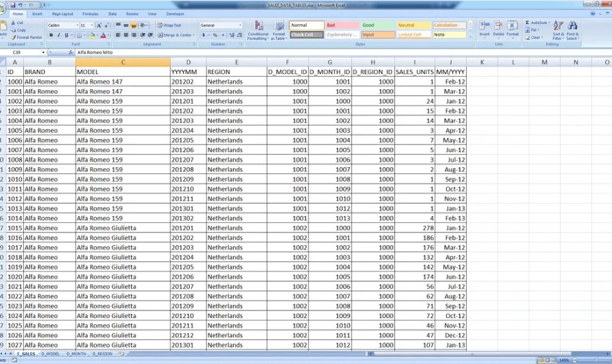
Task: Toggle Italic formatting
Action: 58,35
